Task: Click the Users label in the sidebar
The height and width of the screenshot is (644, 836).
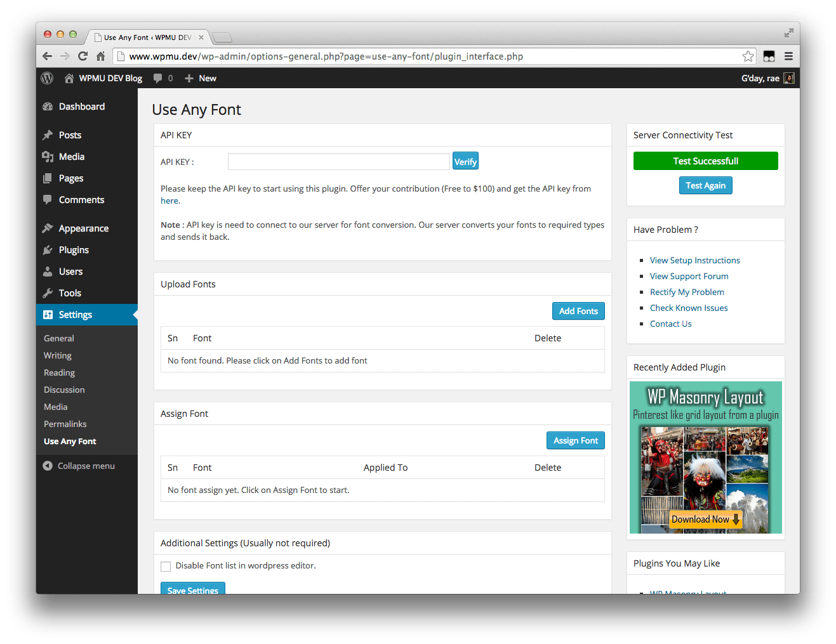Action: (x=70, y=272)
